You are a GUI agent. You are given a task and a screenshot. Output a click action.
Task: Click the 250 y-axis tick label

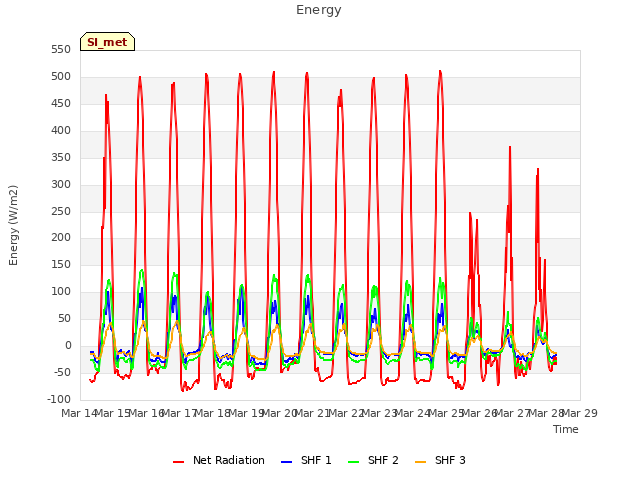[x=61, y=211]
